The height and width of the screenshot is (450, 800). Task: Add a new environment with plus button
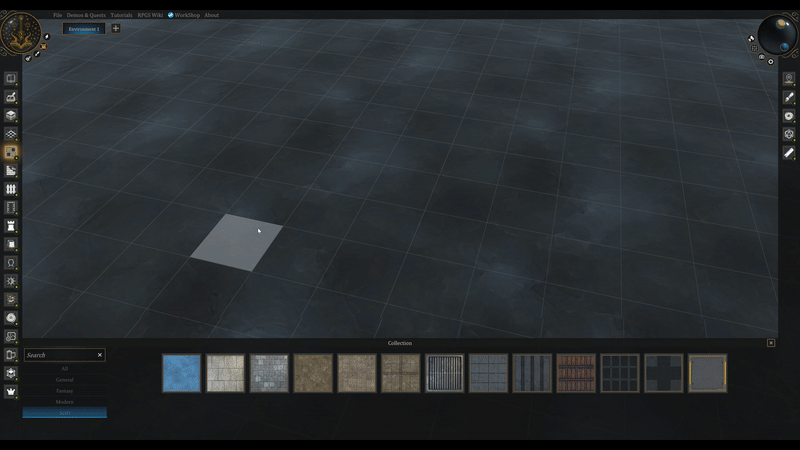[116, 29]
